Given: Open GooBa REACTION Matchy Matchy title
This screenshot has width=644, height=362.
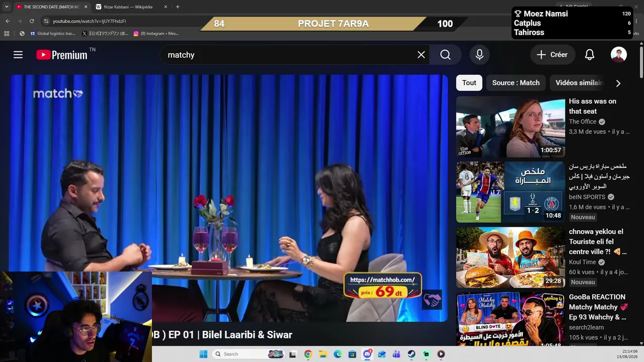Looking at the screenshot, I should tap(598, 307).
